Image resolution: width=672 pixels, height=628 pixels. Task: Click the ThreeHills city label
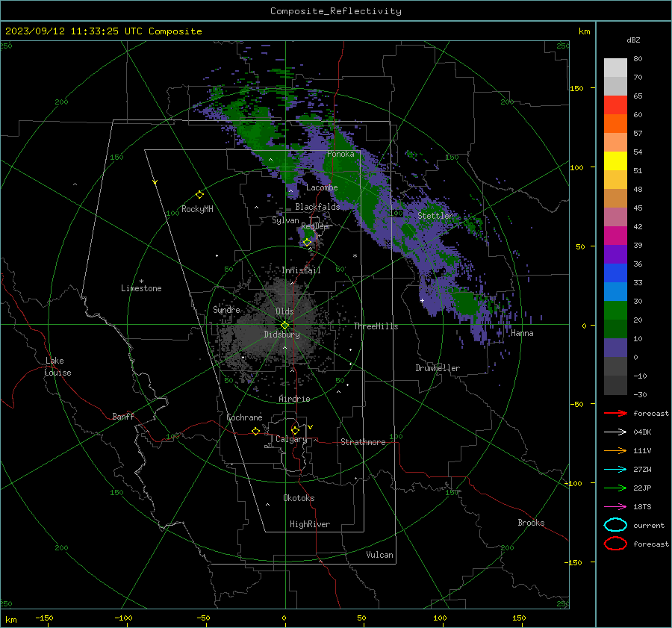pyautogui.click(x=376, y=326)
